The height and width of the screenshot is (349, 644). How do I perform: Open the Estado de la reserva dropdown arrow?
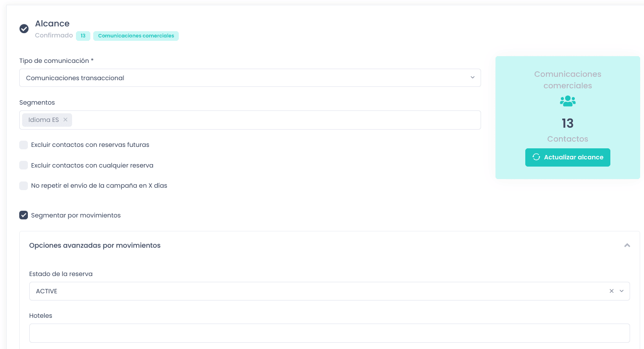621,291
